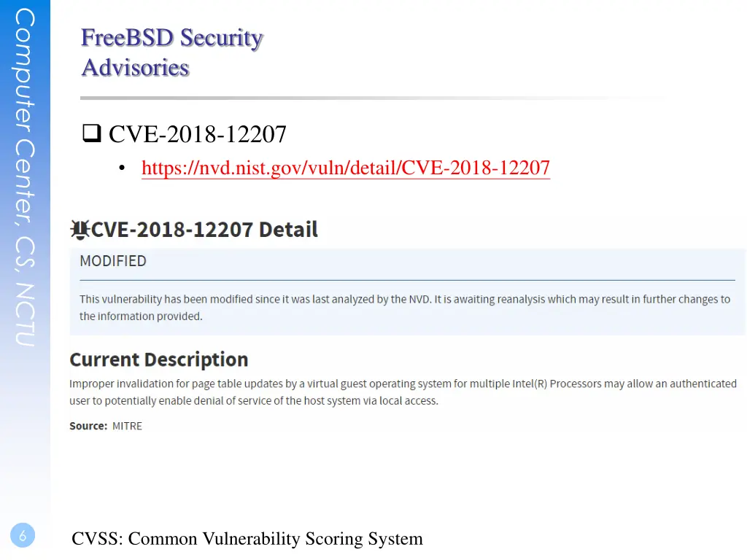Select the FreeBSD Security Advisories title

tap(171, 52)
